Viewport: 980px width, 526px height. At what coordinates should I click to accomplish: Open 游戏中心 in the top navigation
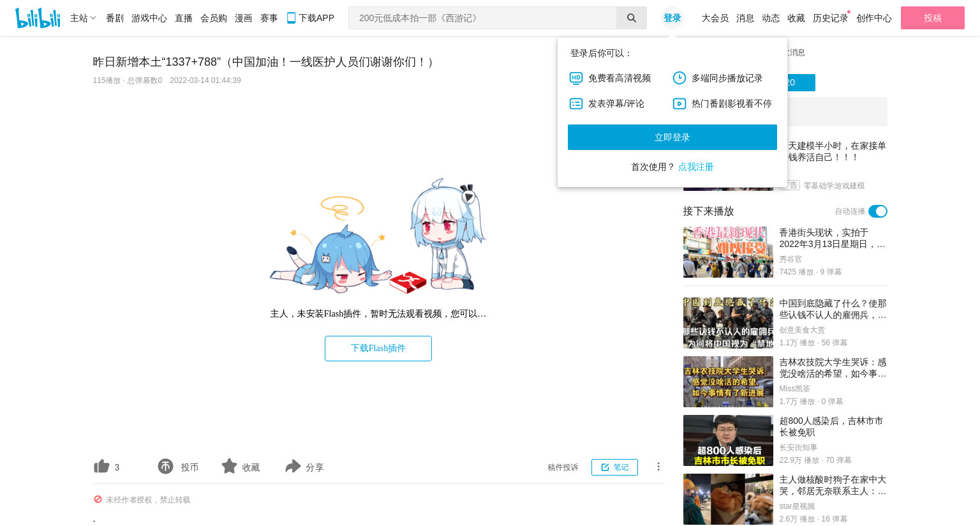149,18
